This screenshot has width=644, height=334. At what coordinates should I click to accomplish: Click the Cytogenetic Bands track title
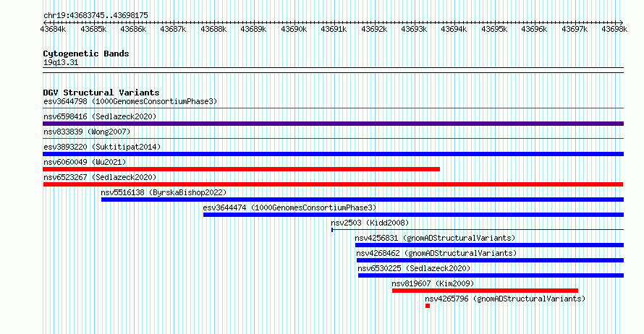pos(86,53)
